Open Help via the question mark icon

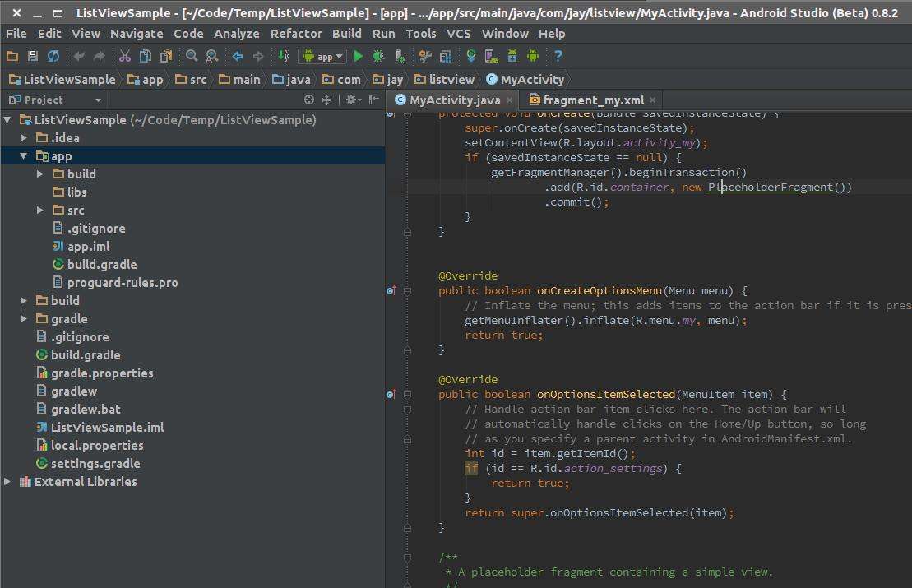click(558, 57)
